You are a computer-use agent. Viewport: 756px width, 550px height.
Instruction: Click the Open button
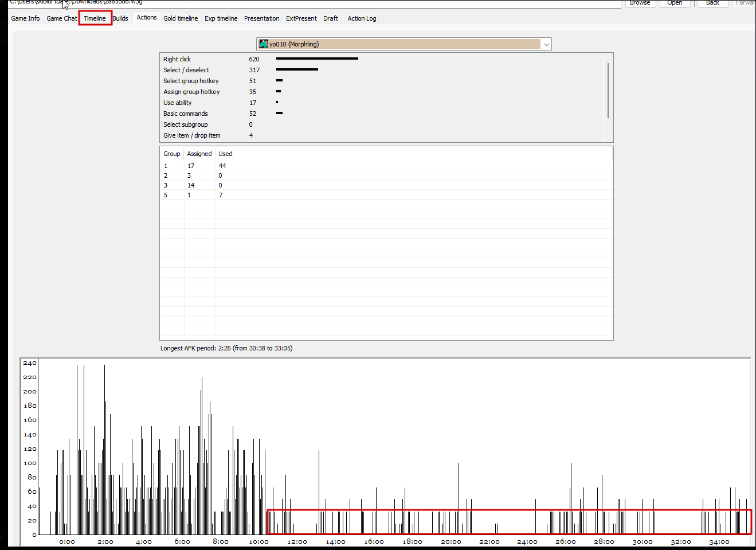point(675,3)
